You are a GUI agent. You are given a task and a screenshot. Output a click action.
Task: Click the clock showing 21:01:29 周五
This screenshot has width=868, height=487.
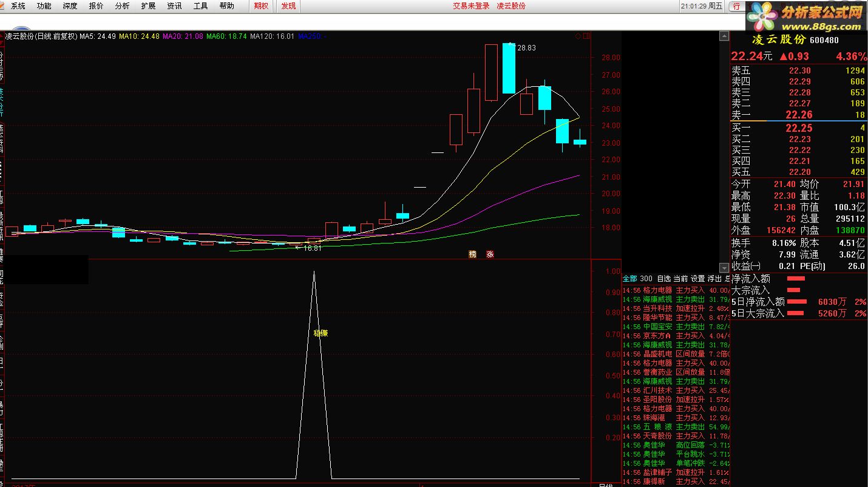pyautogui.click(x=701, y=6)
